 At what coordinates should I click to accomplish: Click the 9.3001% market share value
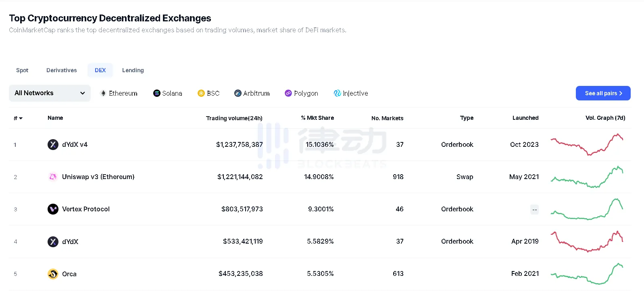(x=321, y=209)
